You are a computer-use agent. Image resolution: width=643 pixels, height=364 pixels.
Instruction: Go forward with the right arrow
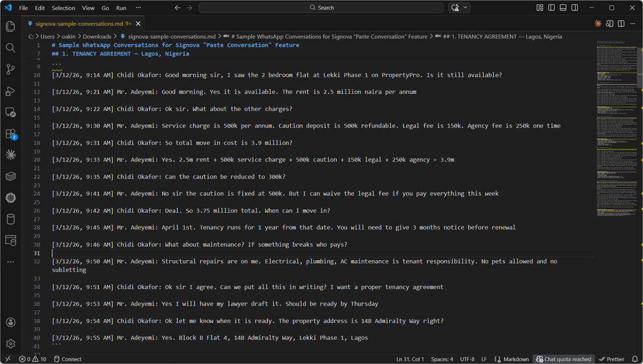189,7
